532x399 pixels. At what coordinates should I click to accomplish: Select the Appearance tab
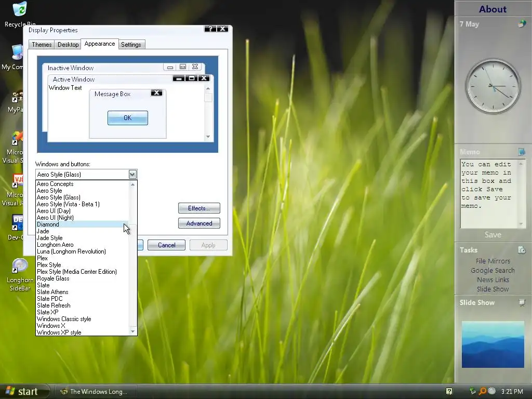click(x=100, y=44)
